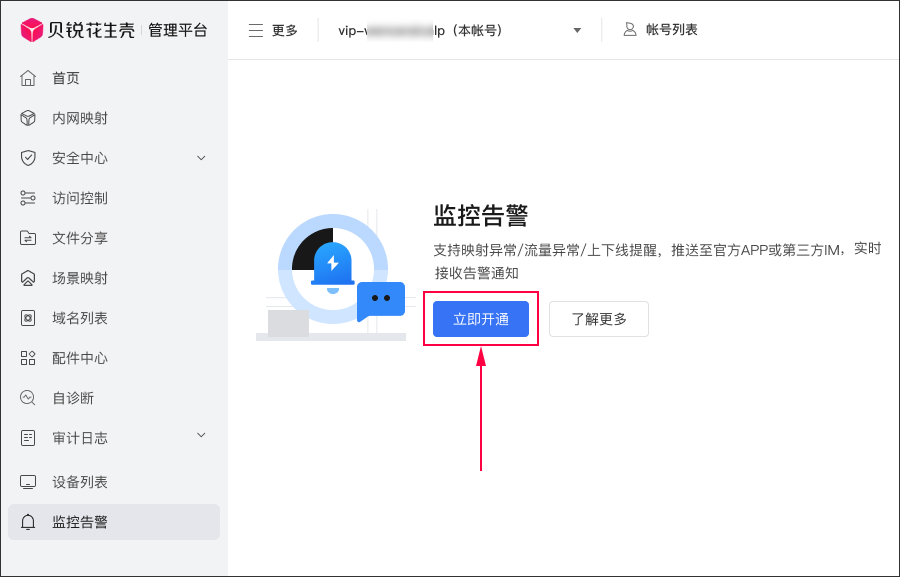Image resolution: width=900 pixels, height=577 pixels.
Task: Click the bell icon for 监控告警
Action: tap(28, 522)
